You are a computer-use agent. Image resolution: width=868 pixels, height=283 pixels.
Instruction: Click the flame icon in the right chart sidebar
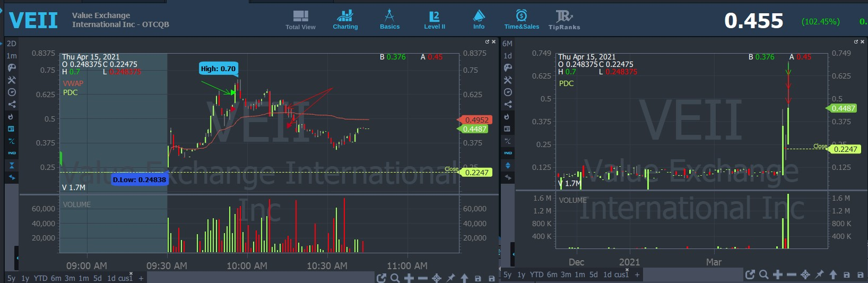coord(507,117)
